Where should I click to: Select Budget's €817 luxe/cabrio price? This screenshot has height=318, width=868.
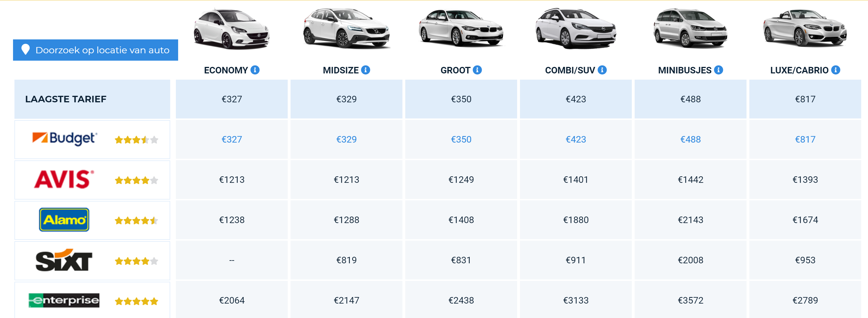click(x=805, y=140)
